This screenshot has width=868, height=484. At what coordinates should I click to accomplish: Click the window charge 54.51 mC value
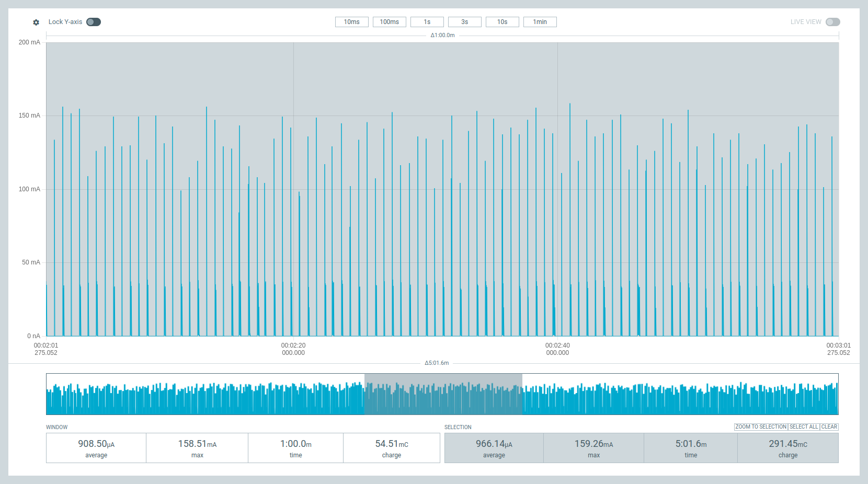392,444
